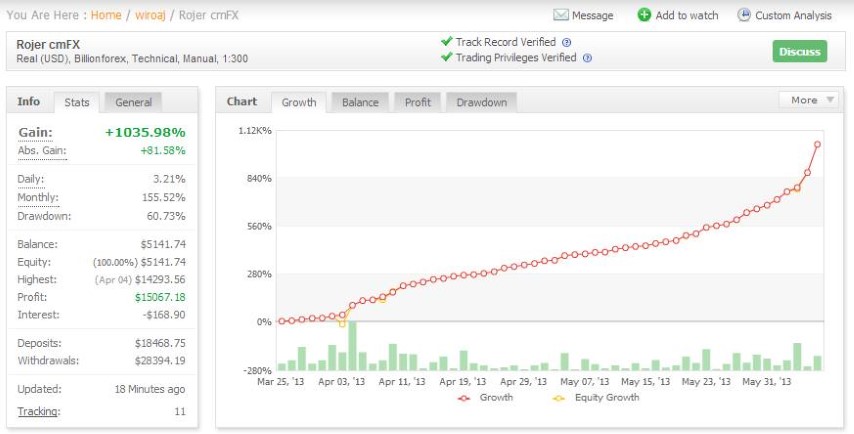854x434 pixels.
Task: Open the Drawdown chart tab
Action: coord(481,102)
